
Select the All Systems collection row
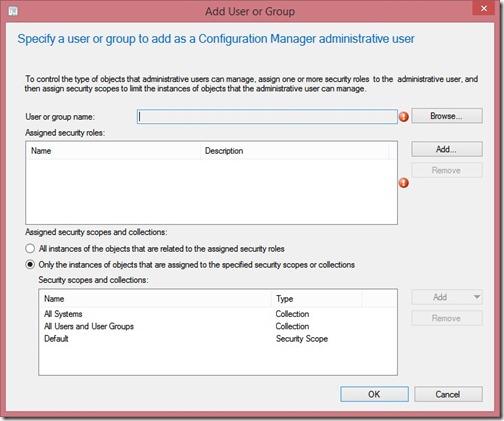pos(218,314)
